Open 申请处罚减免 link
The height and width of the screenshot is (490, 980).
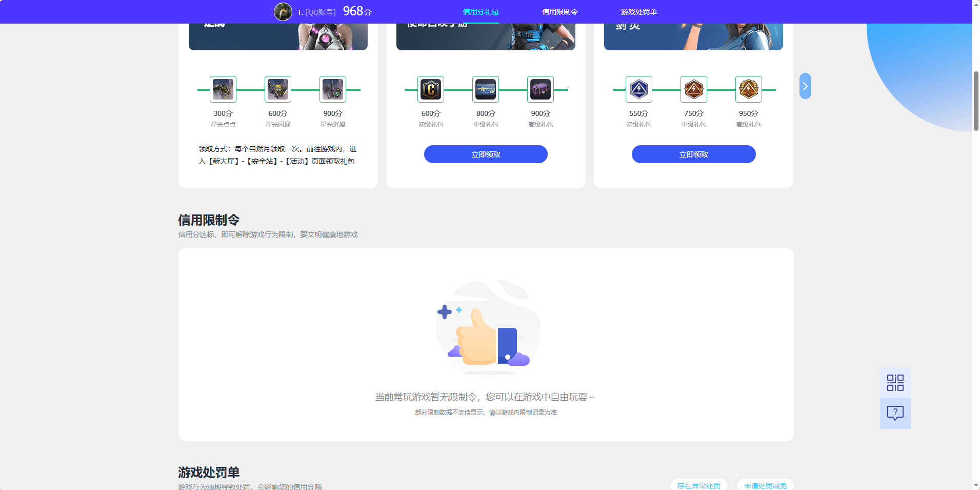pyautogui.click(x=766, y=485)
